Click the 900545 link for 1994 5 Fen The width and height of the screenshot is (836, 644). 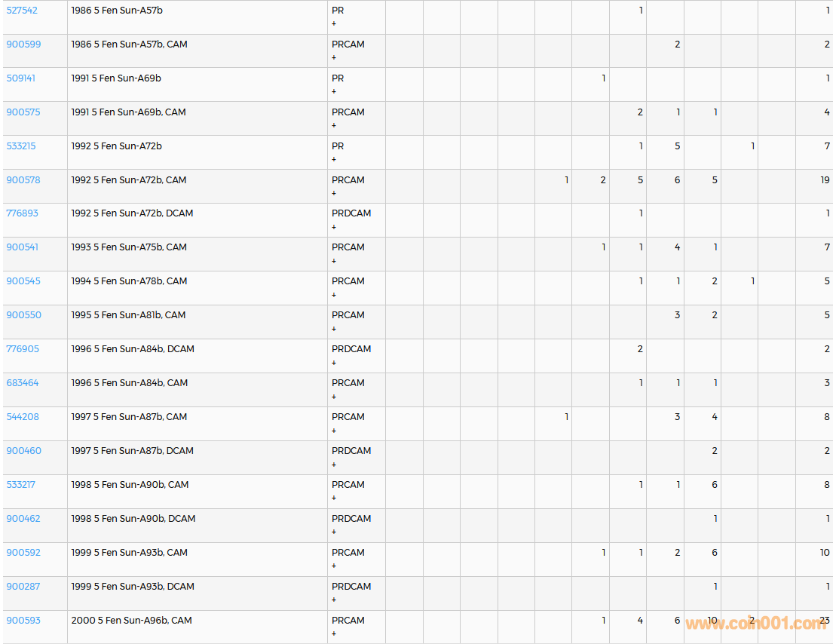coord(23,281)
